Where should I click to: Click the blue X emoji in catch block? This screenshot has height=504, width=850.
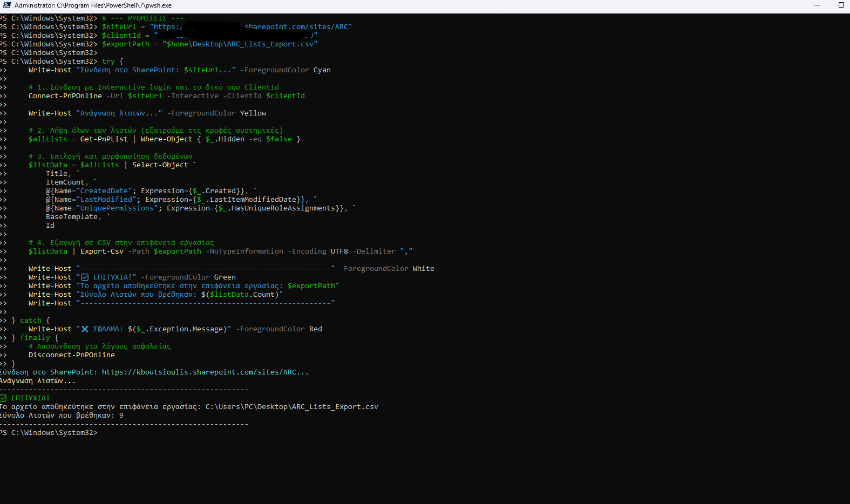(85, 329)
